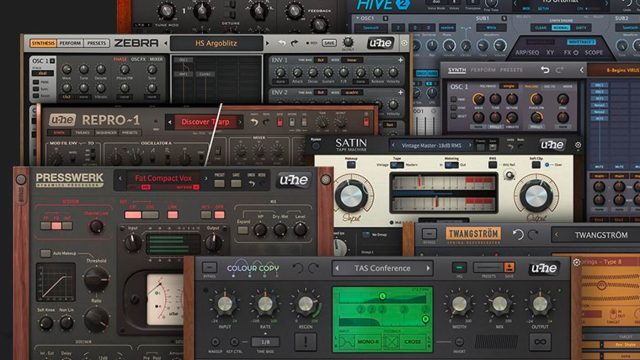Click the Repro-1 undo arrow
The height and width of the screenshot is (360, 640).
[254, 122]
